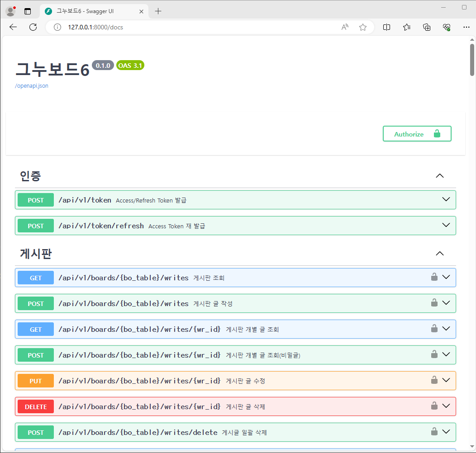The image size is (476, 453).
Task: Collapse the 게시판 section
Action: click(x=439, y=254)
